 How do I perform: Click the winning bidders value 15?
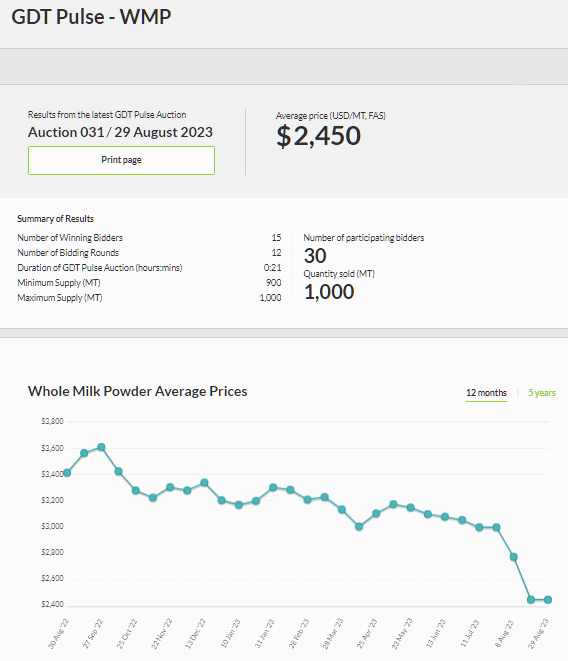pos(276,238)
